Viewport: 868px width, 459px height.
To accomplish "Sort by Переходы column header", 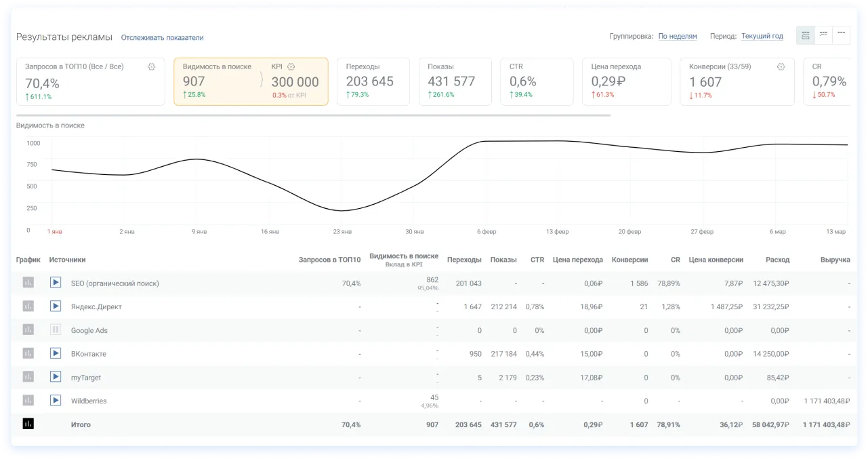I will pyautogui.click(x=464, y=260).
